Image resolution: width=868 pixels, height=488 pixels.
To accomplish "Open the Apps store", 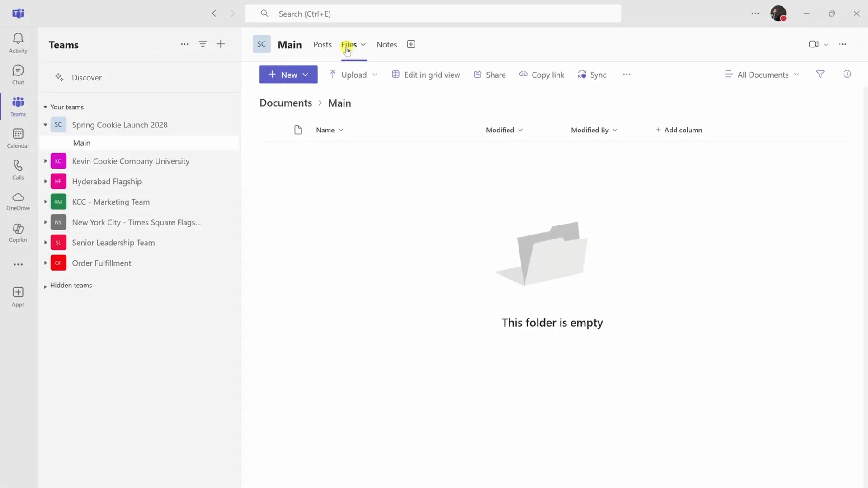I will pos(18,297).
